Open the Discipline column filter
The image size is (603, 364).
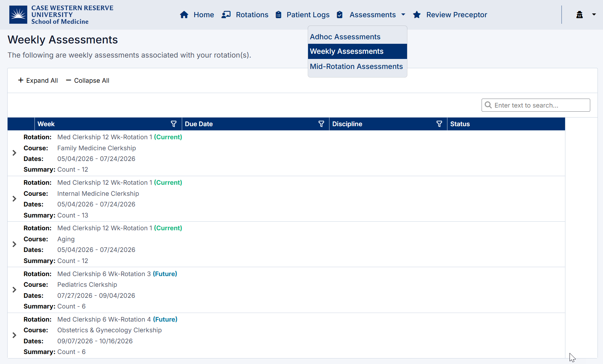click(439, 124)
